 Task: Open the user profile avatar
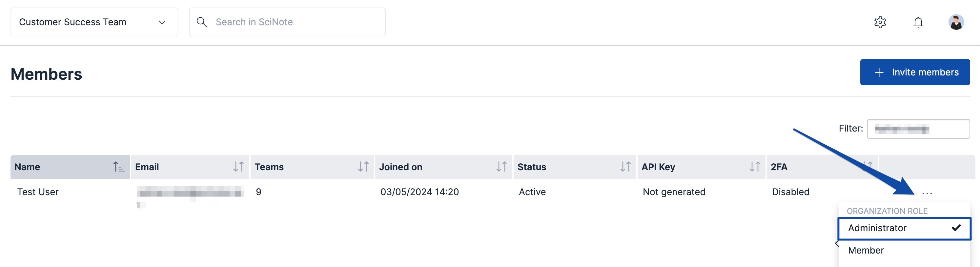pyautogui.click(x=956, y=22)
